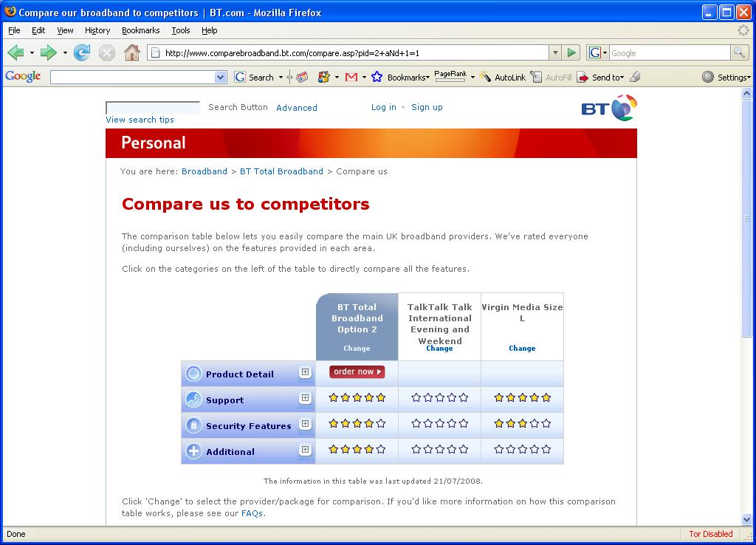Click the colorful buttons gallery icon in Google toolbar

pyautogui.click(x=323, y=77)
